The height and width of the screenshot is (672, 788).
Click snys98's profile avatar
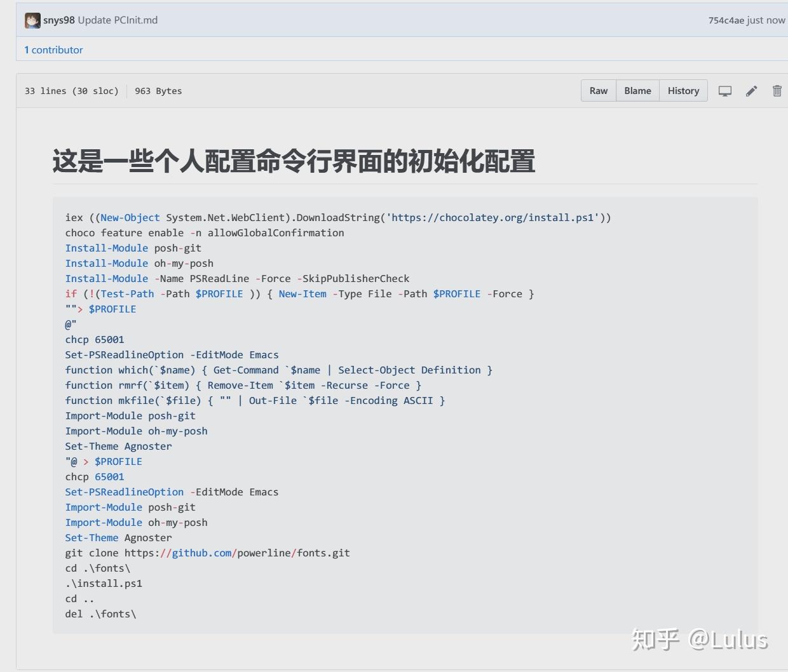point(32,20)
